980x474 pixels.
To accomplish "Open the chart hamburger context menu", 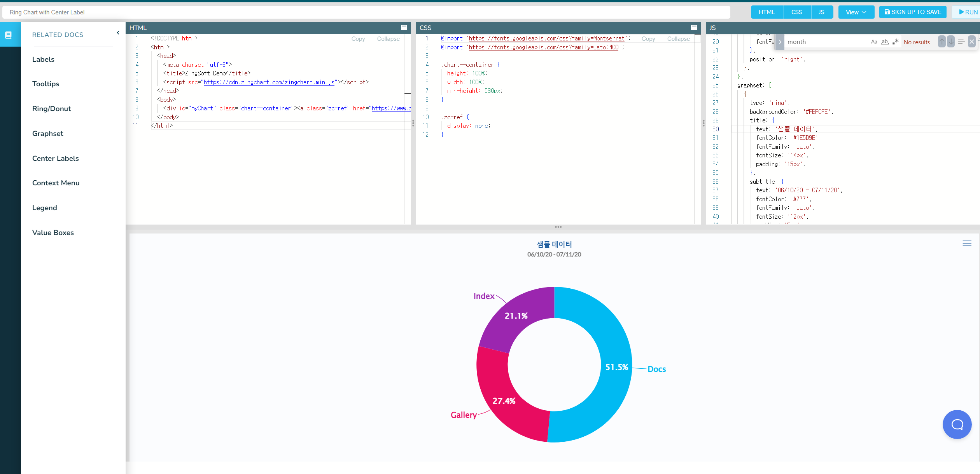I will (x=967, y=244).
